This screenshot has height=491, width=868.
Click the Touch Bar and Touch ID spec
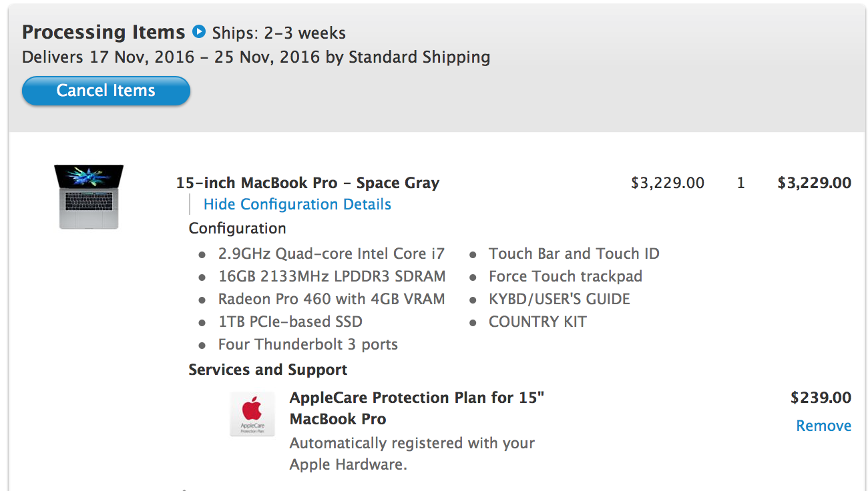tap(574, 254)
